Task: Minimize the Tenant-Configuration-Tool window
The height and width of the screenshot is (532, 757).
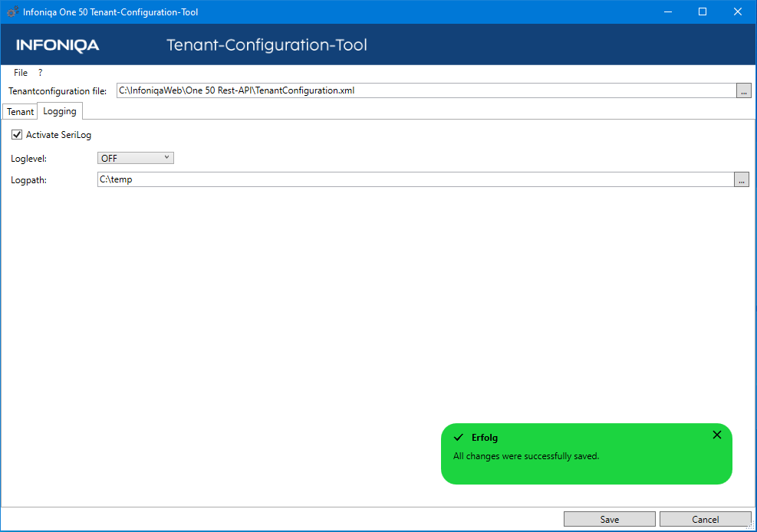Action: coord(668,11)
